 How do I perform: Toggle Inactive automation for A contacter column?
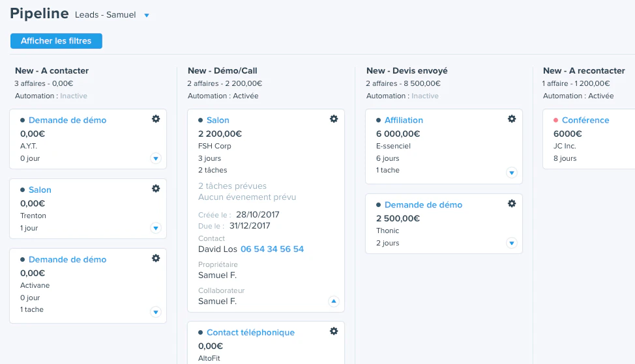(74, 96)
